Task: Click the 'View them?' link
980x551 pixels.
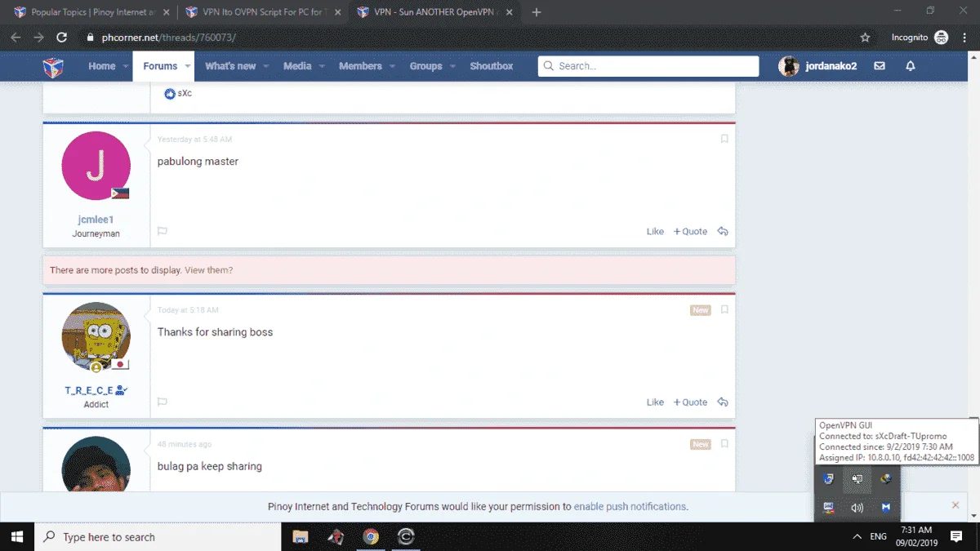Action: coord(208,270)
